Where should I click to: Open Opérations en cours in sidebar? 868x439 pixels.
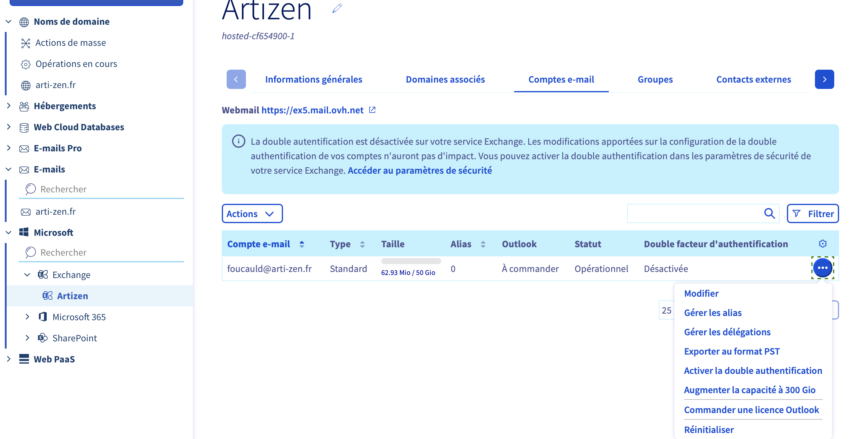pyautogui.click(x=76, y=64)
